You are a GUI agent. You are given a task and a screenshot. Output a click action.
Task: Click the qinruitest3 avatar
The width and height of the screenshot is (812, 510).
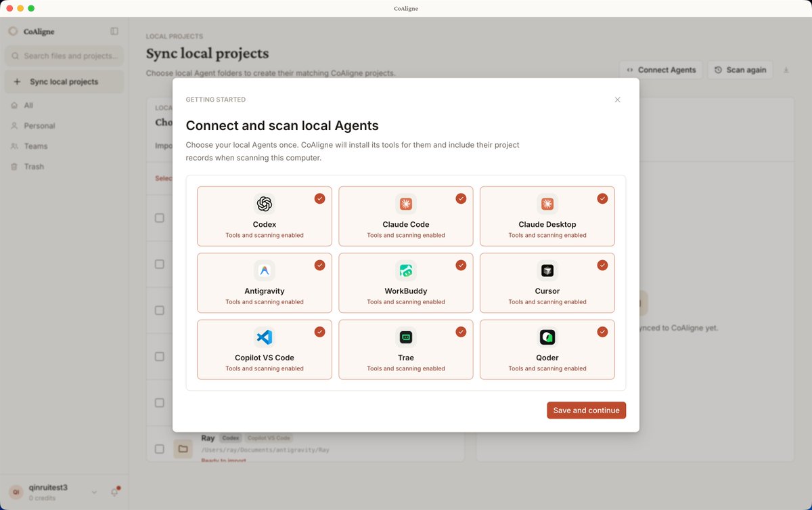tap(16, 492)
